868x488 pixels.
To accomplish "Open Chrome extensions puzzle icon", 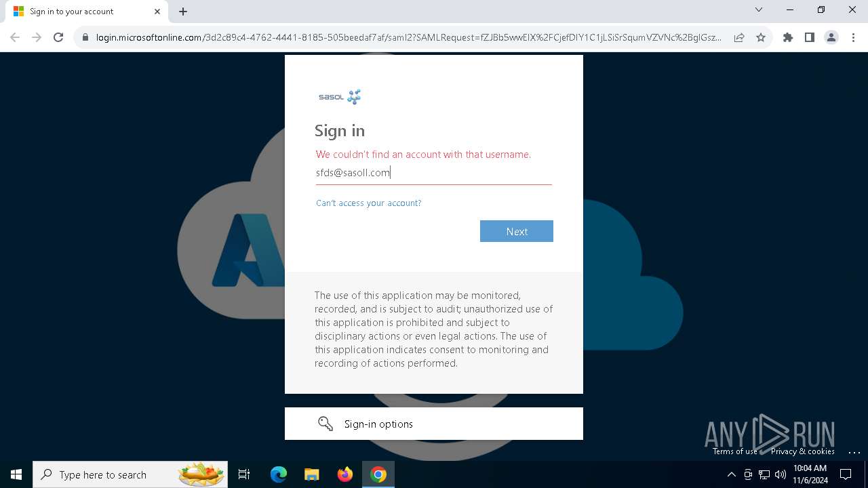I will tap(788, 37).
